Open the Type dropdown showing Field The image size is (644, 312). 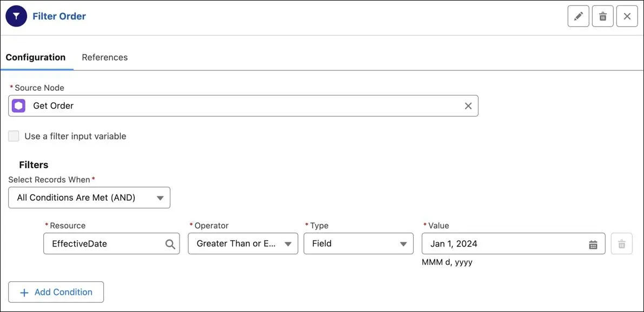pyautogui.click(x=358, y=243)
